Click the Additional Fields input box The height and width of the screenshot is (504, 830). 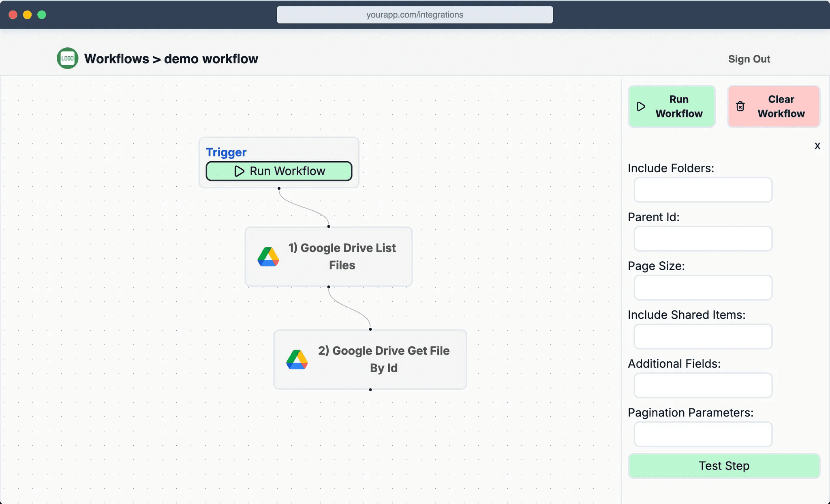point(703,385)
